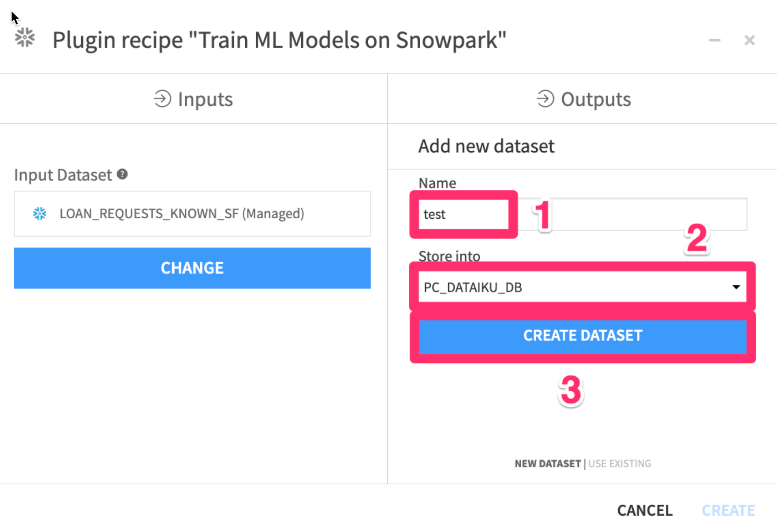The height and width of the screenshot is (532, 777).
Task: Click the snowflake plugin icon in title
Action: click(25, 38)
